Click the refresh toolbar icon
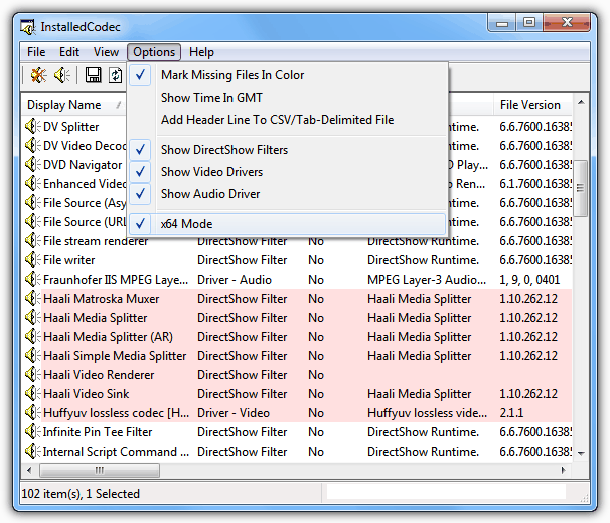This screenshot has width=610, height=523. (116, 75)
